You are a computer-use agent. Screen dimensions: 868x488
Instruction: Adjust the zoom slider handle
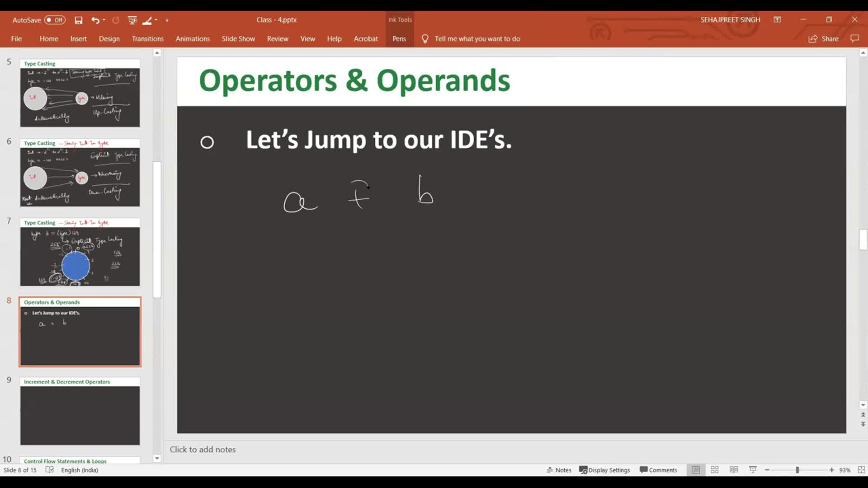coord(797,470)
